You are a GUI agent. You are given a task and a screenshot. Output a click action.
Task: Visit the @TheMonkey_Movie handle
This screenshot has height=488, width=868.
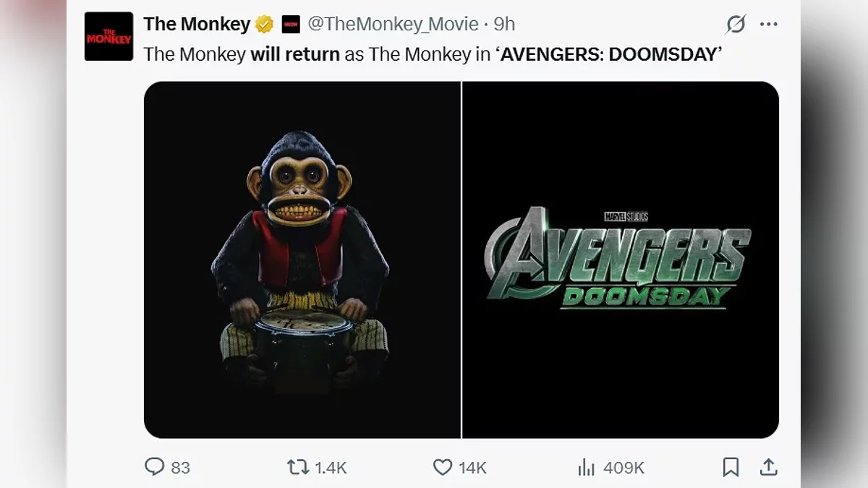click(393, 25)
